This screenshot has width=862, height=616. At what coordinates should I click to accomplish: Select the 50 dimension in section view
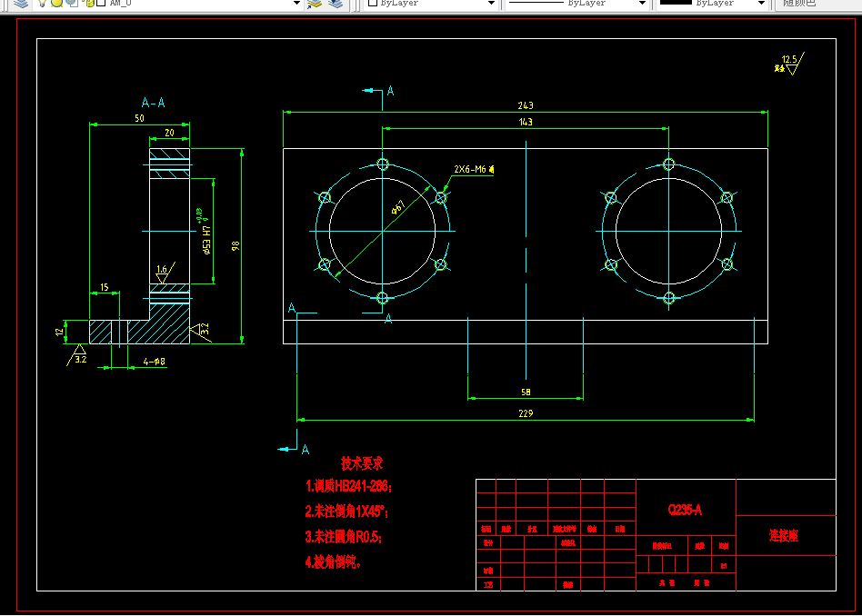point(140,118)
